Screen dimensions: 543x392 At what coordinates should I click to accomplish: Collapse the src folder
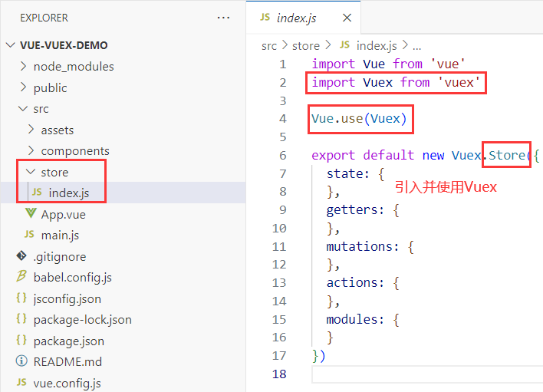pyautogui.click(x=23, y=108)
